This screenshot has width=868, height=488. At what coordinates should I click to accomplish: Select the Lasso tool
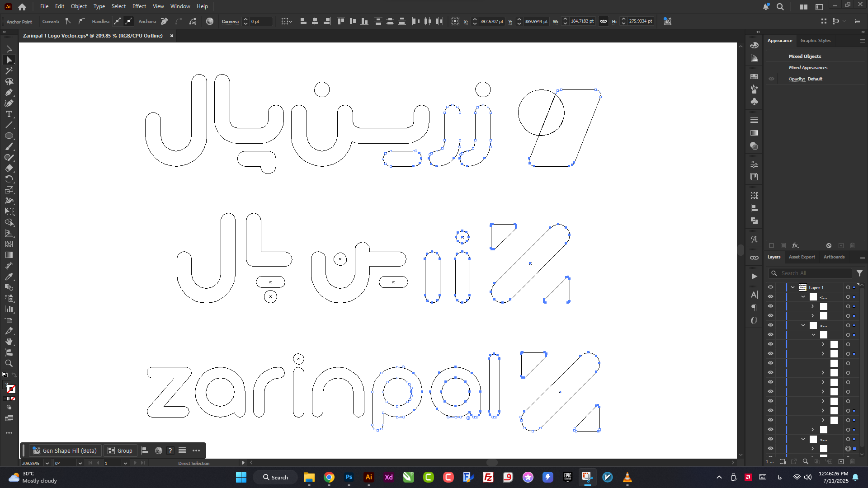(9, 81)
